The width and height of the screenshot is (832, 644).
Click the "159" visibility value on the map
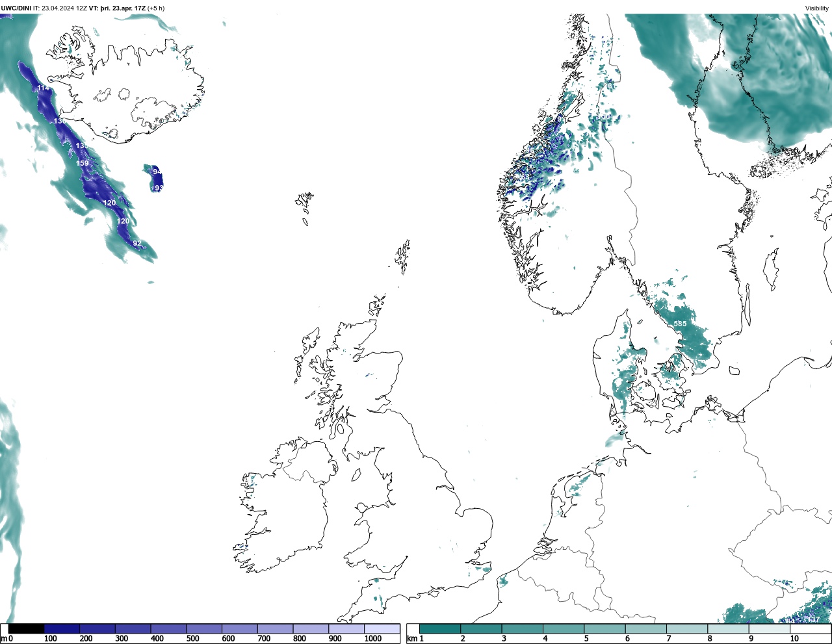[82, 163]
